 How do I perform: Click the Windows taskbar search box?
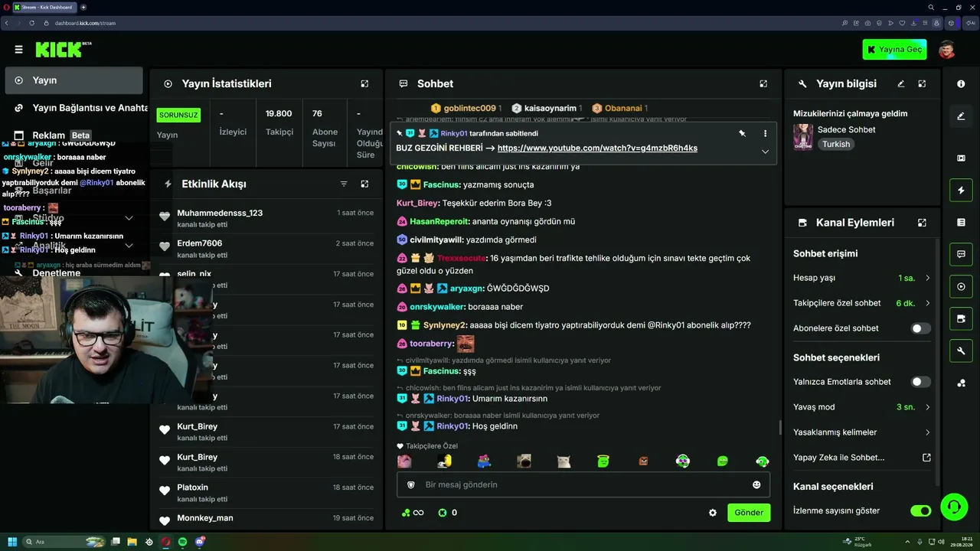65,542
